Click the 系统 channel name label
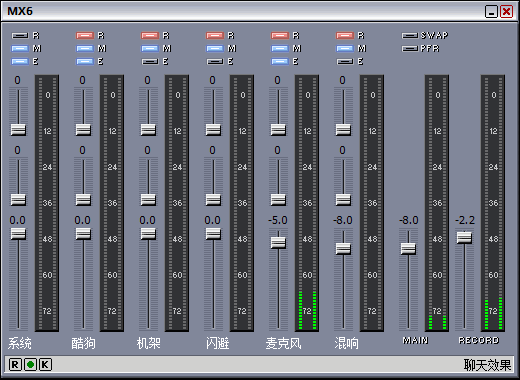The height and width of the screenshot is (380, 520). pyautogui.click(x=20, y=343)
